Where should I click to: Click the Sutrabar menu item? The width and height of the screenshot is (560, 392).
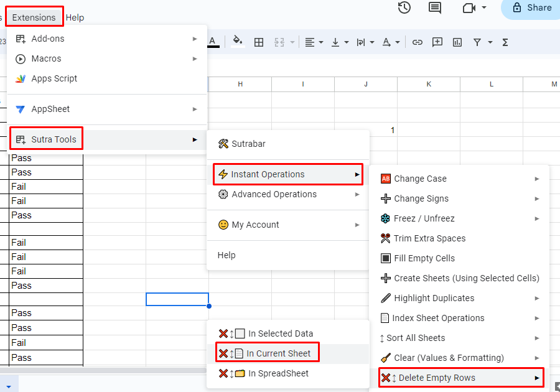288,144
